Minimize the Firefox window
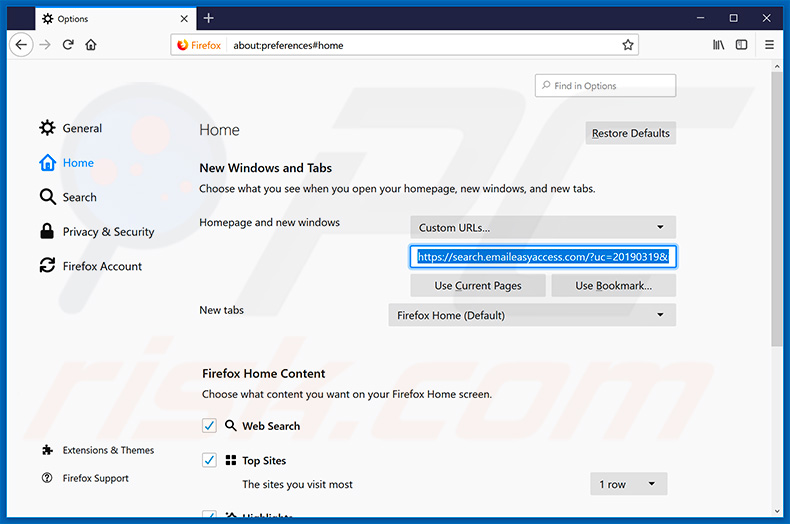 coord(700,18)
